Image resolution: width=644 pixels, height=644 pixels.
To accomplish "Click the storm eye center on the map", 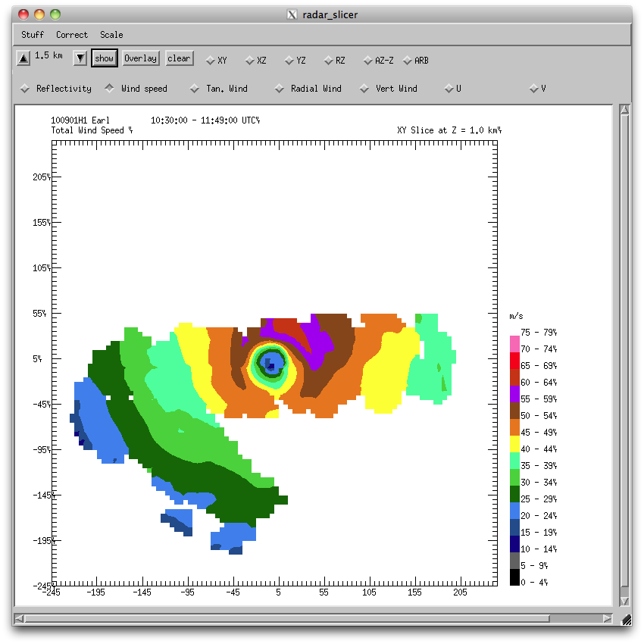I will click(x=270, y=363).
